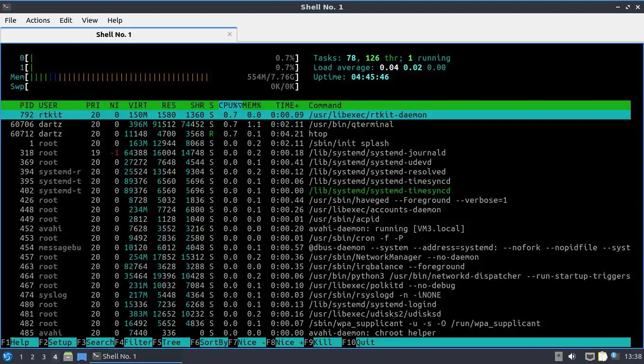Screen dimensions: 644x364
Task: Click the F10 Quit button
Action: coord(358,342)
